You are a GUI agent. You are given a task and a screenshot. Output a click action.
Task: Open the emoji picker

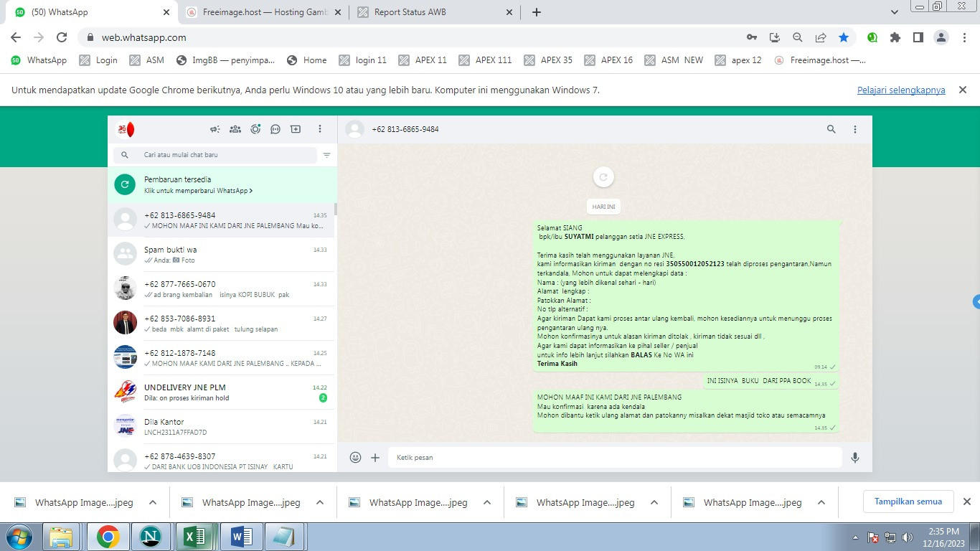(355, 457)
